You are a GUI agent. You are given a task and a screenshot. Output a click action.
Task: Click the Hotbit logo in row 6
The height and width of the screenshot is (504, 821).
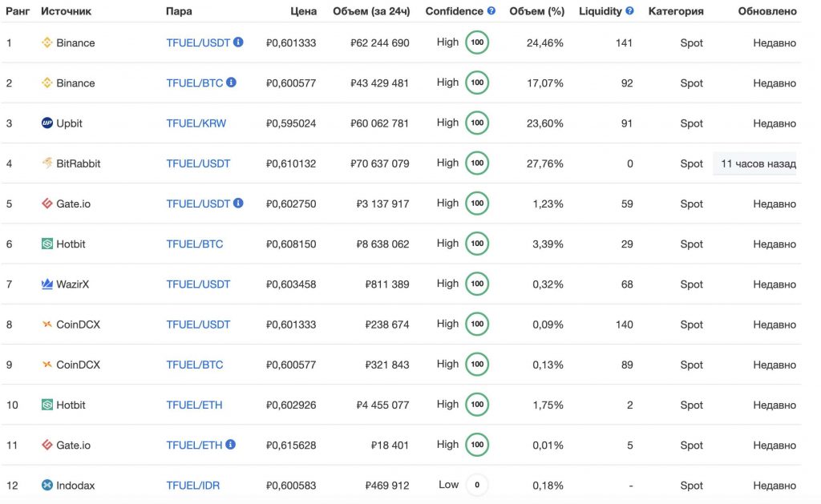click(47, 244)
